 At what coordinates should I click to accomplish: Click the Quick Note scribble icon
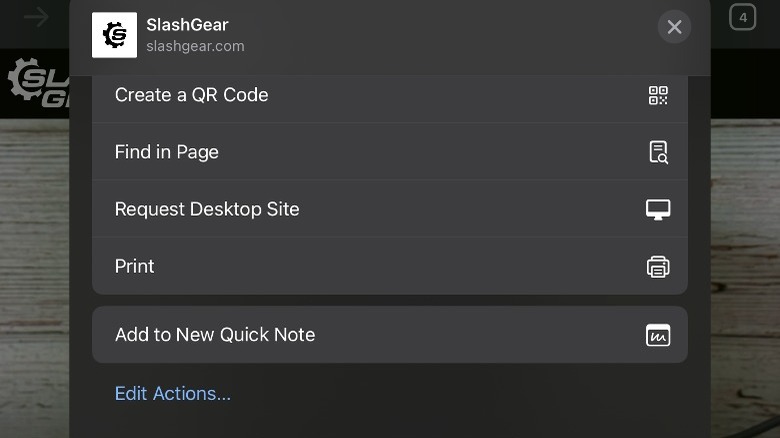pyautogui.click(x=657, y=336)
